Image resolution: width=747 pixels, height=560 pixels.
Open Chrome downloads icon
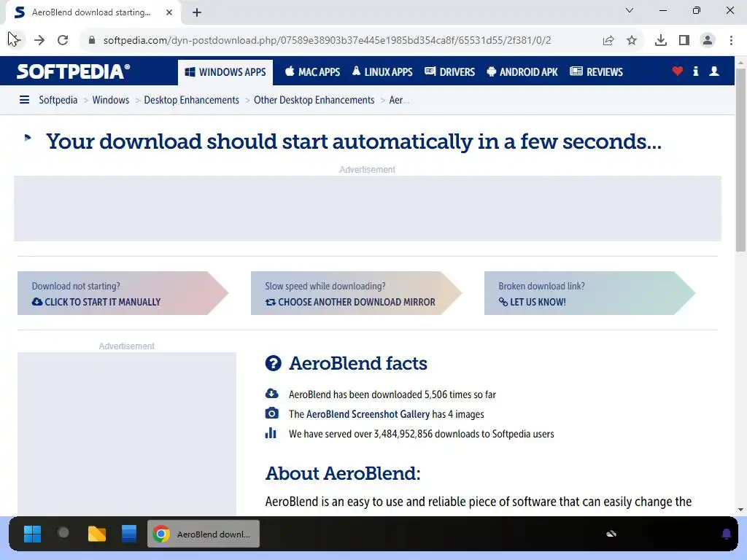(x=661, y=41)
